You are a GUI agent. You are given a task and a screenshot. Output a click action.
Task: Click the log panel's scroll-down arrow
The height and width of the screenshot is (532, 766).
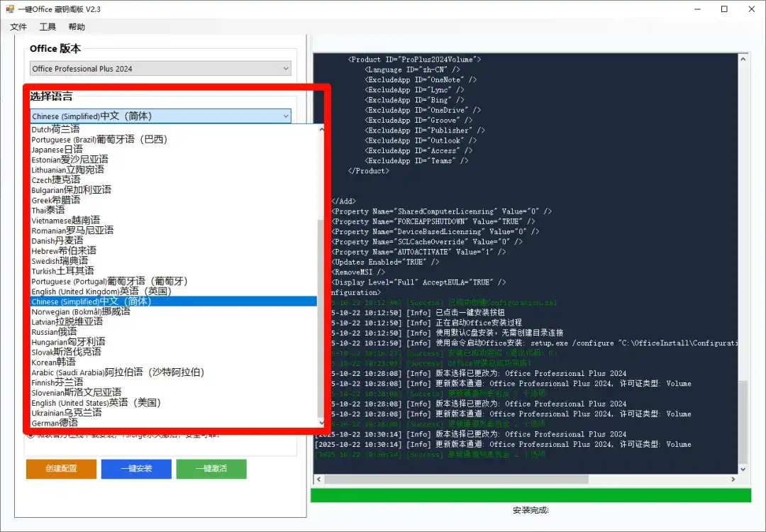tap(743, 469)
